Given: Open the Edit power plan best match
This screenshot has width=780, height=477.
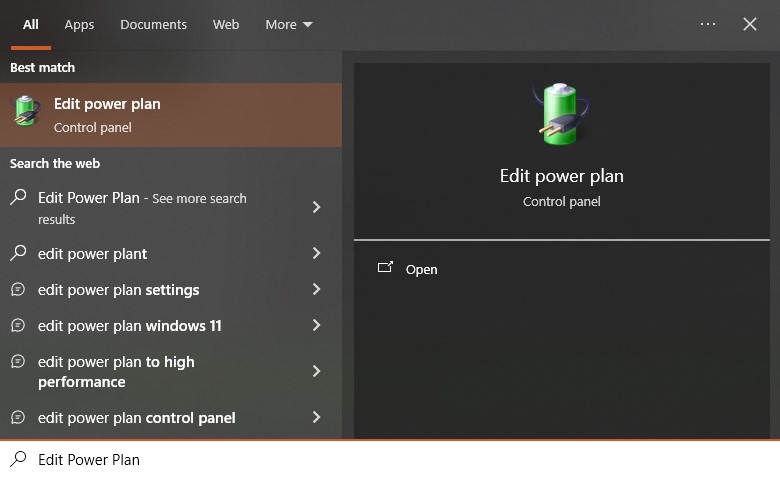Looking at the screenshot, I should click(x=171, y=115).
